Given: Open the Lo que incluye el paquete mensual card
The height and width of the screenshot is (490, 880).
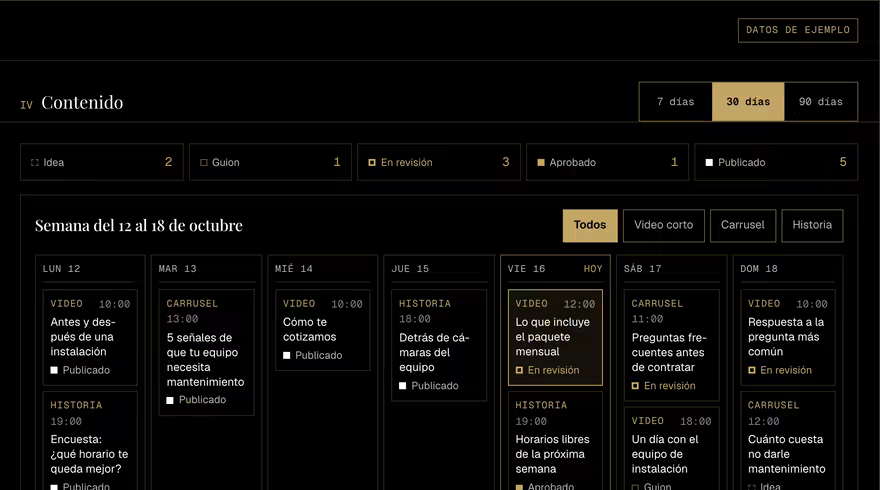Looking at the screenshot, I should 555,337.
